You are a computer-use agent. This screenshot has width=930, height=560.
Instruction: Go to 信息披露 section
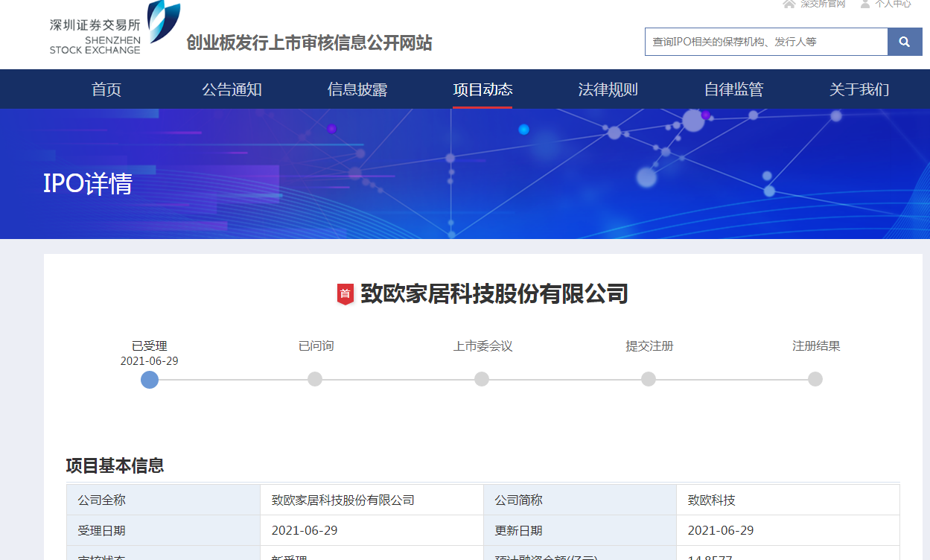[357, 89]
